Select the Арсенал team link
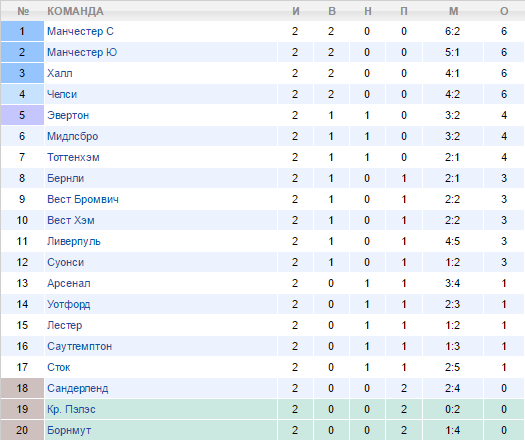The image size is (525, 440). 69,283
